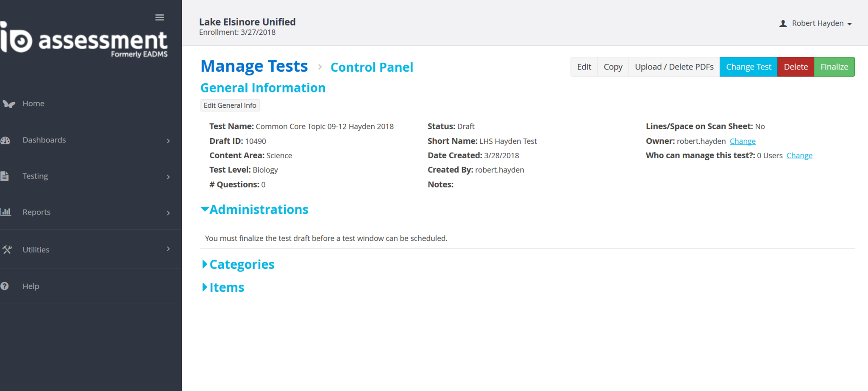This screenshot has height=391, width=868.
Task: Expand the Items section
Action: coord(205,287)
